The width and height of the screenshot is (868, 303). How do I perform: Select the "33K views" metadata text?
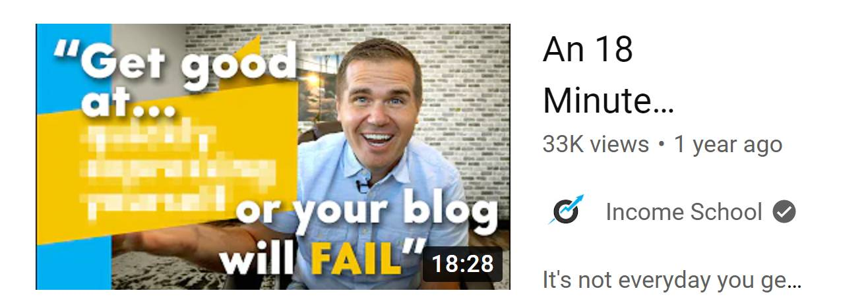[x=596, y=144]
